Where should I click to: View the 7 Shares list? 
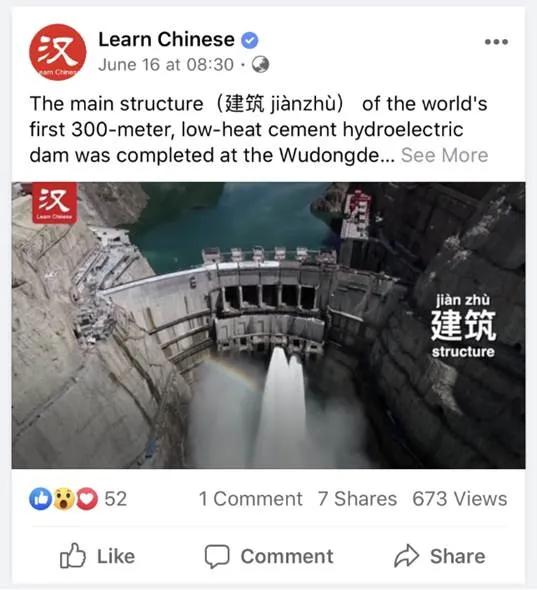(357, 499)
